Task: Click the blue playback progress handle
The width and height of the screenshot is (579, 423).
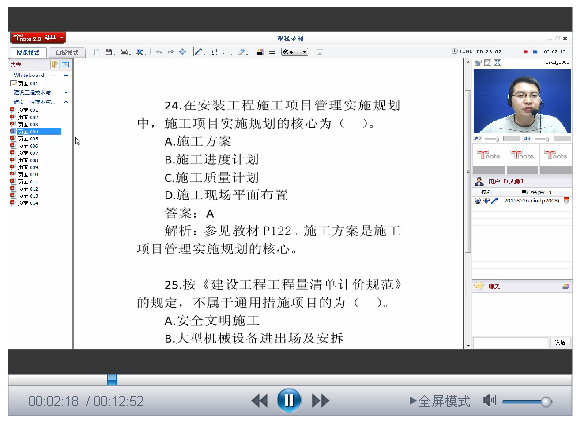Action: 112,380
